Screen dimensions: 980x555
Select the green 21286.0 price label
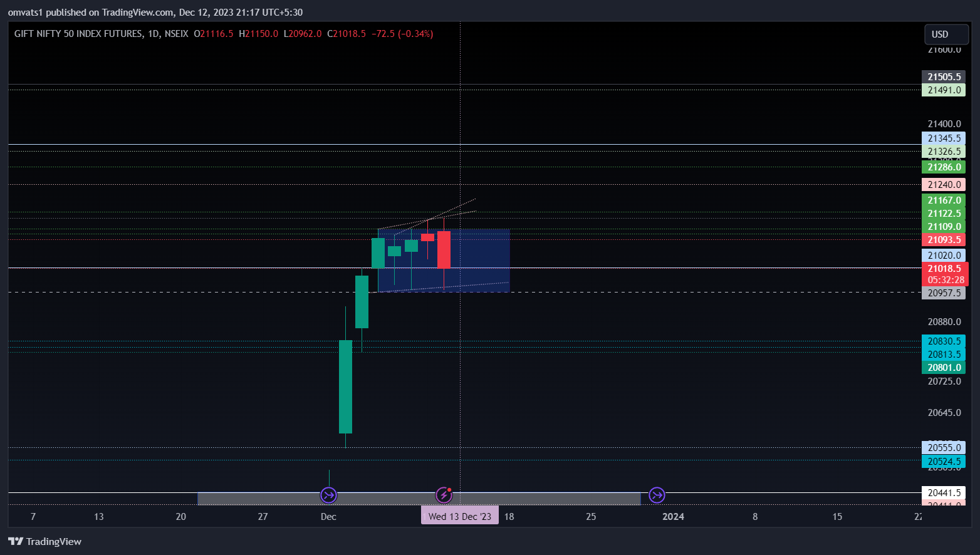coord(944,167)
